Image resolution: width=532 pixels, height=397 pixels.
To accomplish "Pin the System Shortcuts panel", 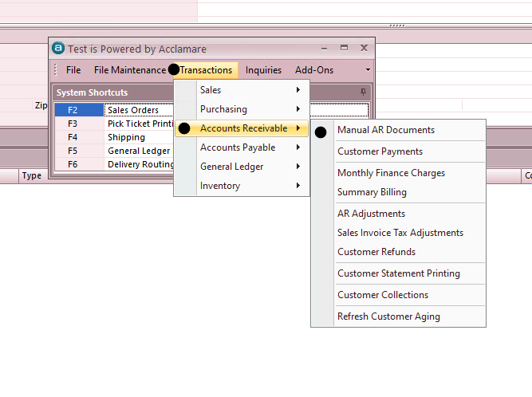I will [364, 92].
